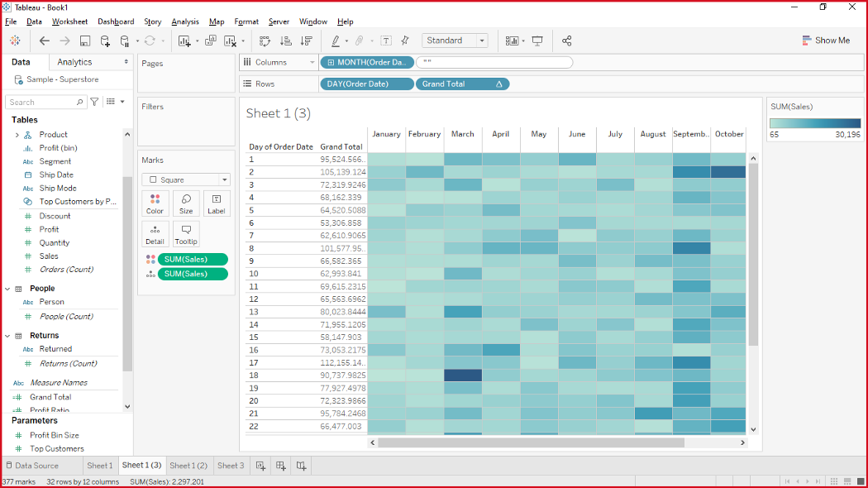Click the heatmap horizontal scrollbar
The image size is (868, 488).
(x=532, y=443)
